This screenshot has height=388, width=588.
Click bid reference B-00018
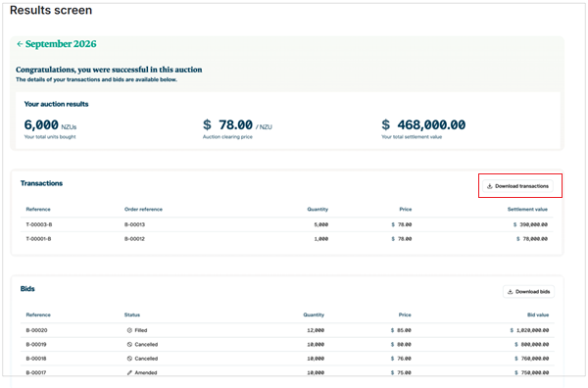(36, 359)
